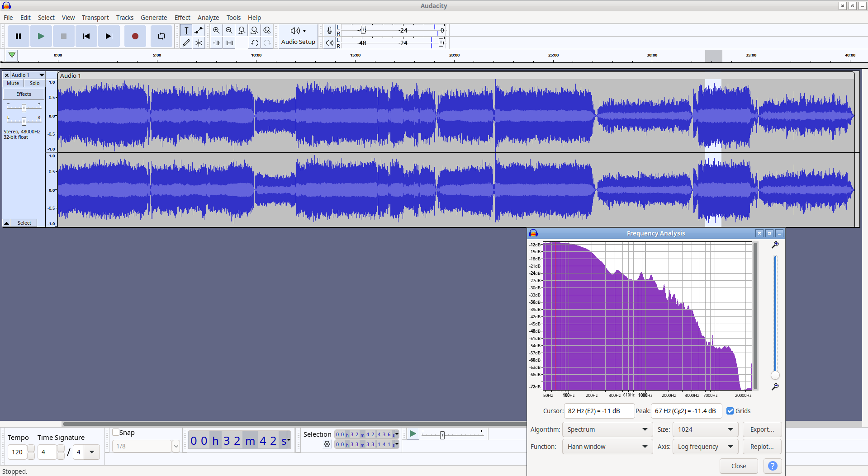
Task: Open the Analyze menu
Action: 208,18
